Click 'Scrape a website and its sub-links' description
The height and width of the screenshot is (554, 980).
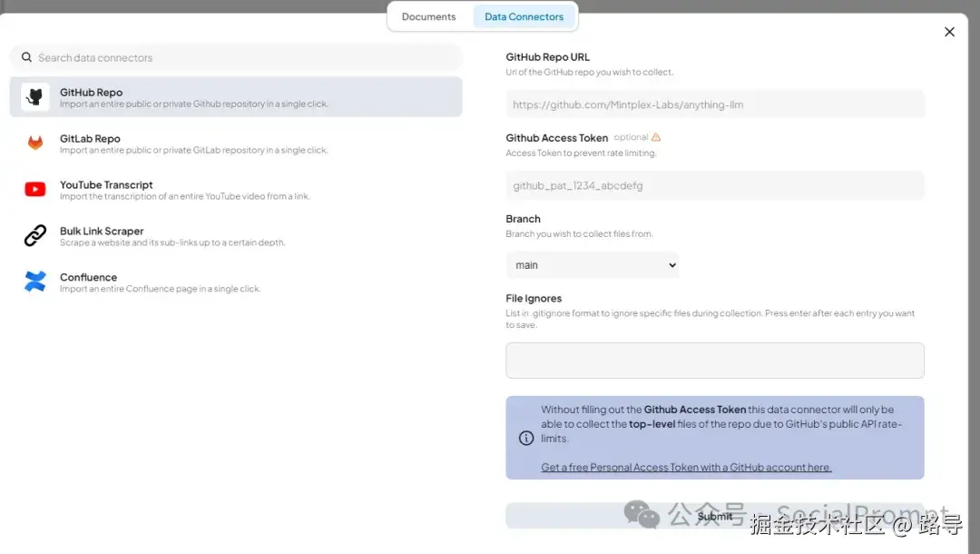click(172, 242)
